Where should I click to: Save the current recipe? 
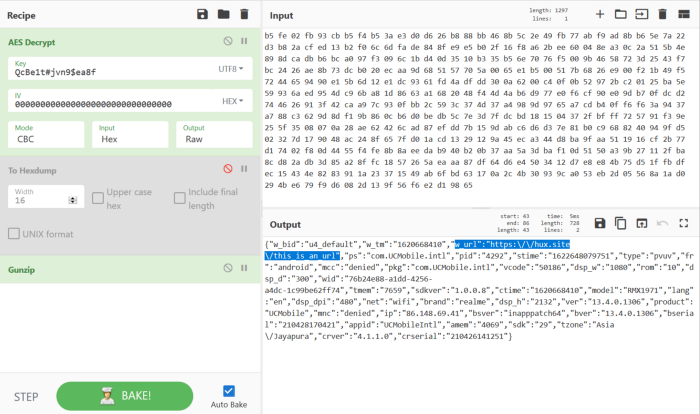tap(202, 14)
